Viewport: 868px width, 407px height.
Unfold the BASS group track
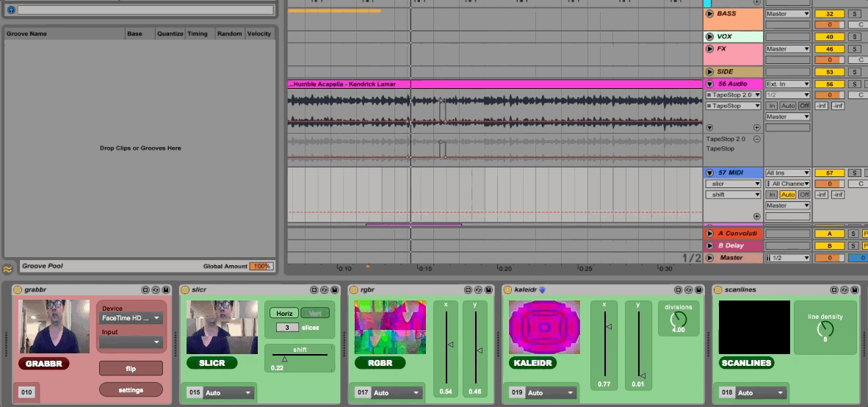(709, 13)
